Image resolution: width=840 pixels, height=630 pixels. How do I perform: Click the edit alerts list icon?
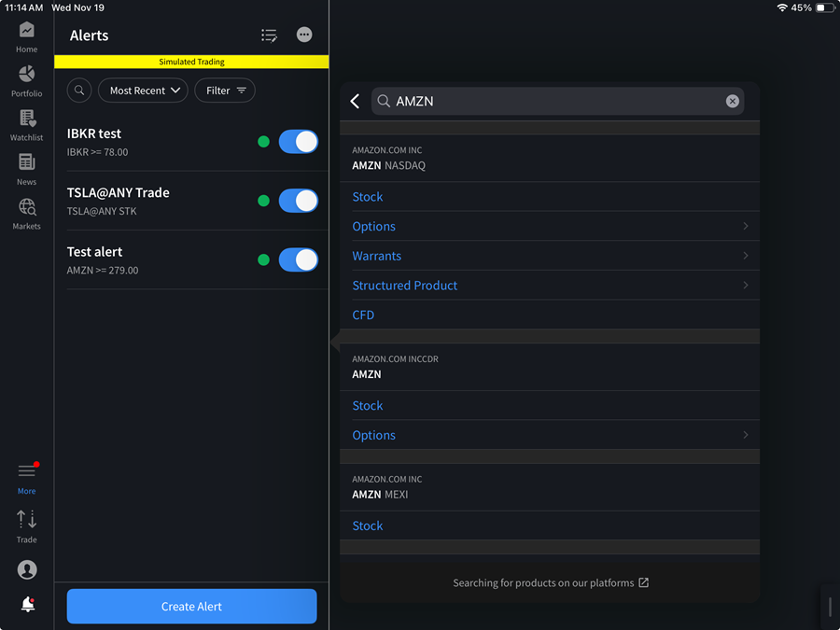click(x=269, y=35)
